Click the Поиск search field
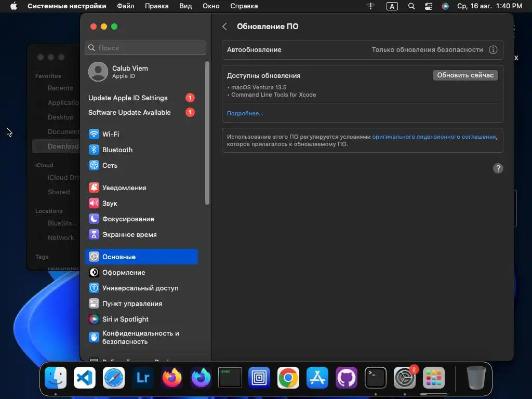Image resolution: width=532 pixels, height=399 pixels. [x=145, y=48]
